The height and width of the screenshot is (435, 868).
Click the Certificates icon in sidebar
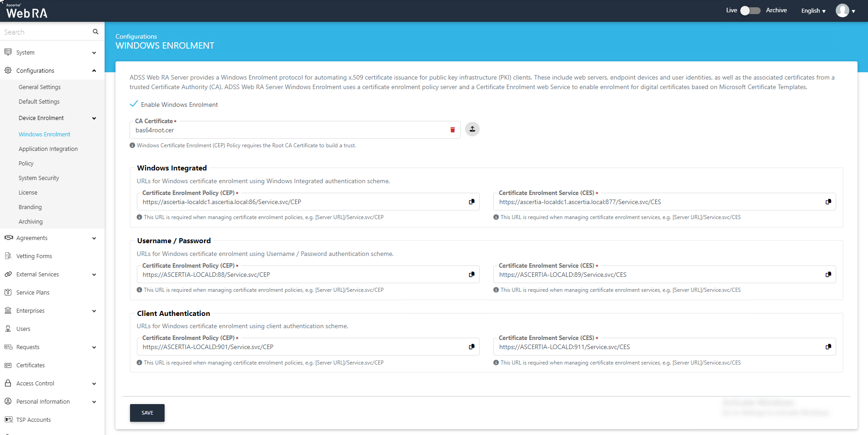pos(8,365)
